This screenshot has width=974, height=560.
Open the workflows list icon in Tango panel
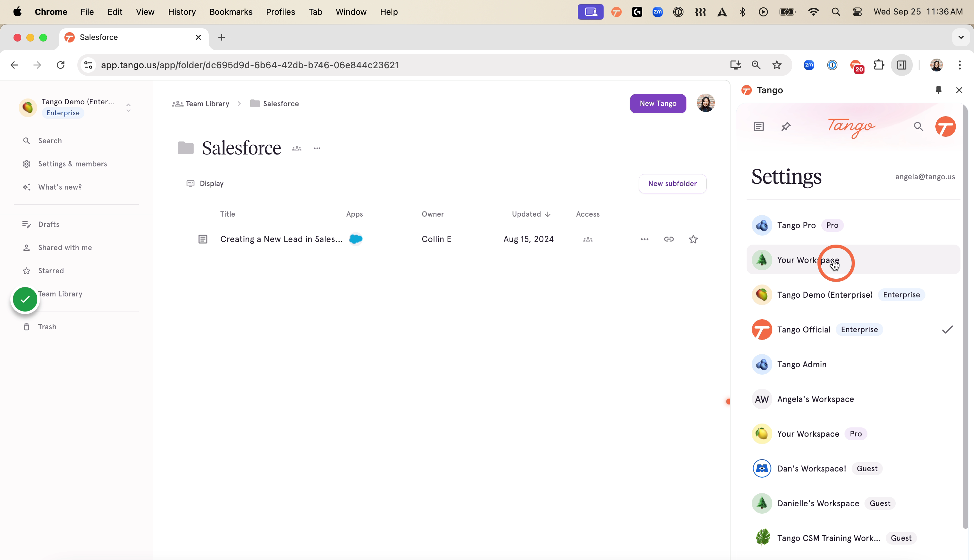759,126
